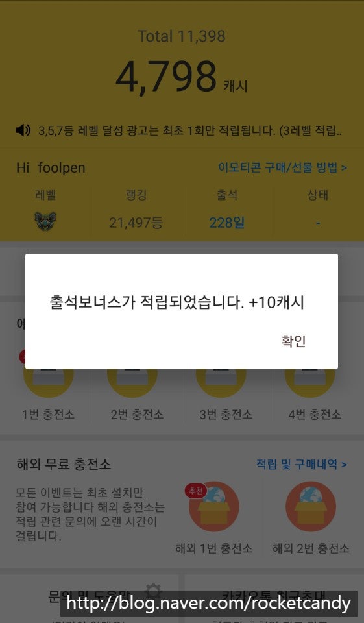The width and height of the screenshot is (364, 623).
Task: Open the settings gear icon
Action: click(x=152, y=591)
